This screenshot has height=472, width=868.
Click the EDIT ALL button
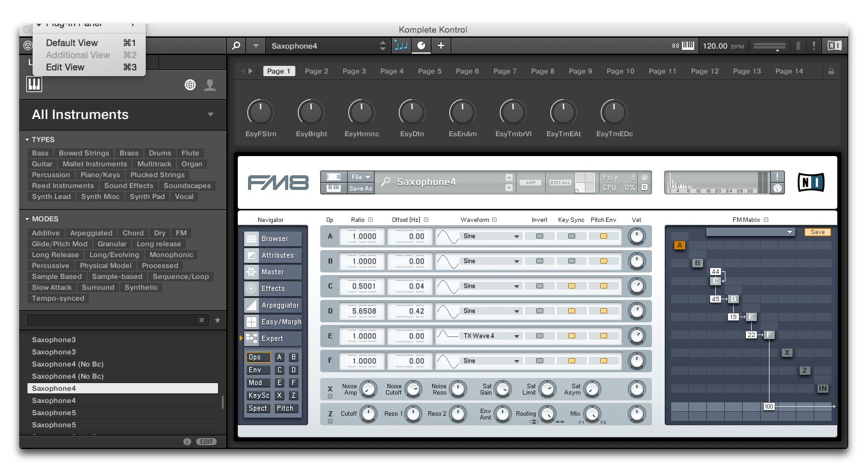(x=561, y=183)
